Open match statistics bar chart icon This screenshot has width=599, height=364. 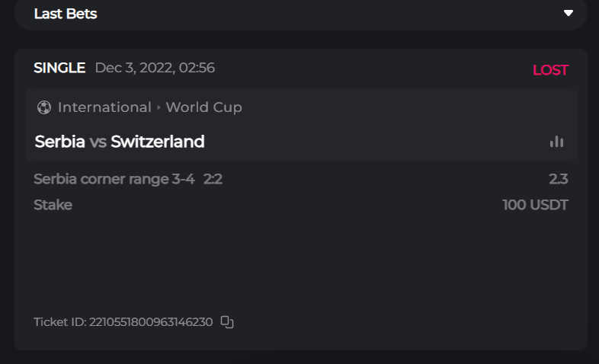557,142
